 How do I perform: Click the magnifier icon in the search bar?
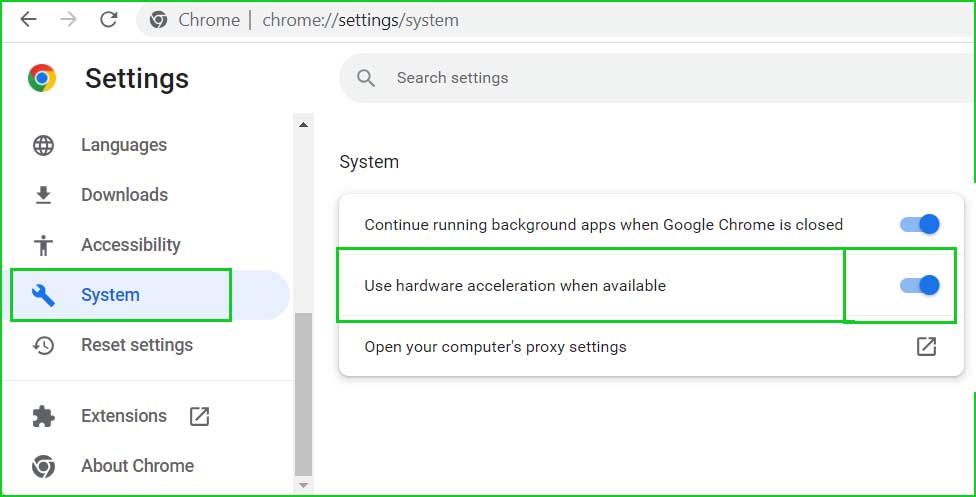point(366,78)
